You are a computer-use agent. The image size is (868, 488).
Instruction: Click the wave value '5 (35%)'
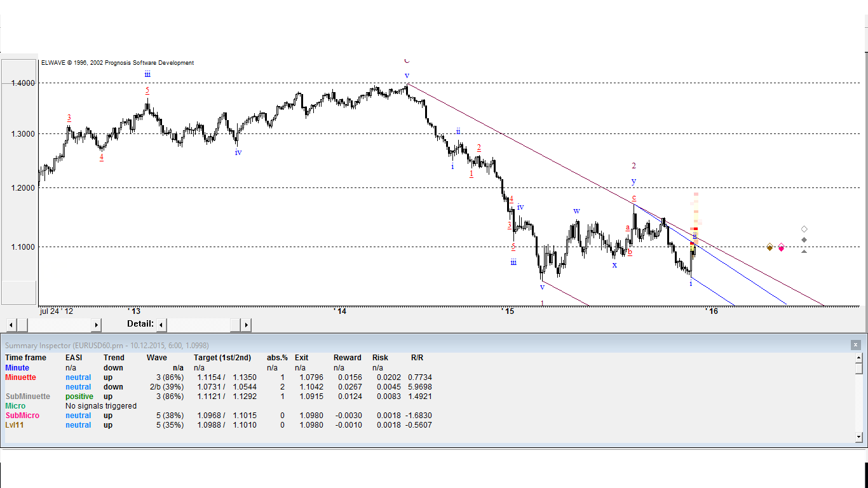[x=170, y=425]
